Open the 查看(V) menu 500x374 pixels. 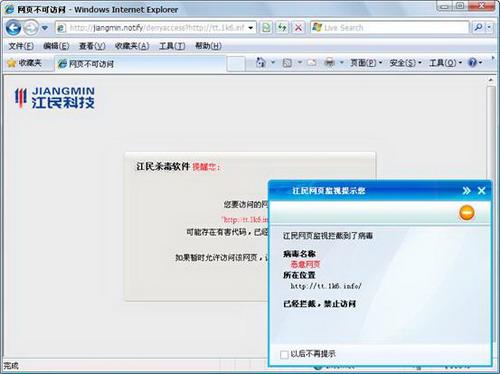tap(92, 46)
